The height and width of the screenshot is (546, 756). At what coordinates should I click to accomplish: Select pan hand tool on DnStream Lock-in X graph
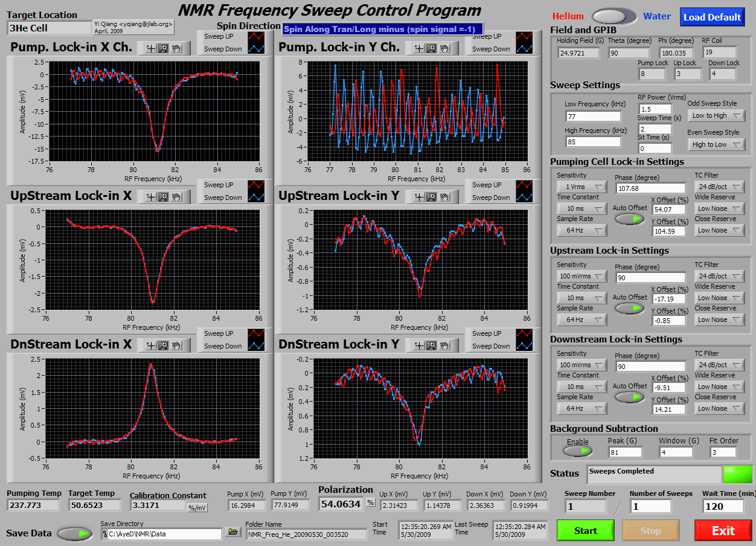pyautogui.click(x=177, y=345)
